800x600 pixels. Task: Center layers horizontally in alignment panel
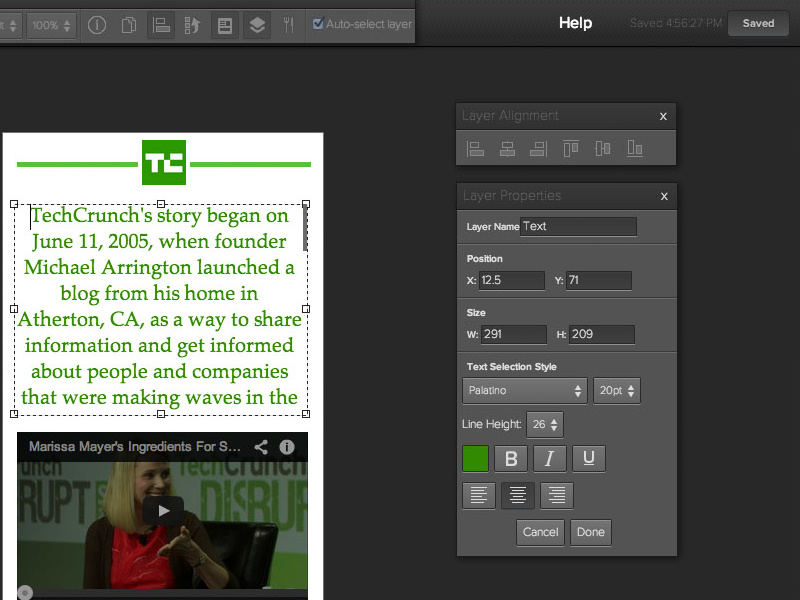(507, 149)
